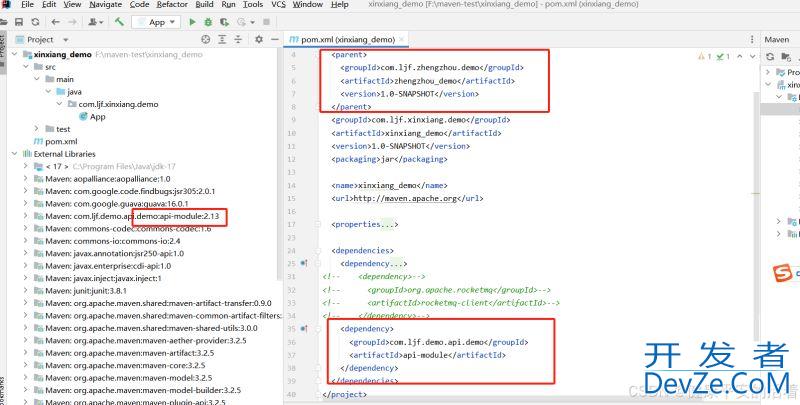Close the pom.xml editor tab
Image resolution: width=800 pixels, height=405 pixels.
click(402, 39)
